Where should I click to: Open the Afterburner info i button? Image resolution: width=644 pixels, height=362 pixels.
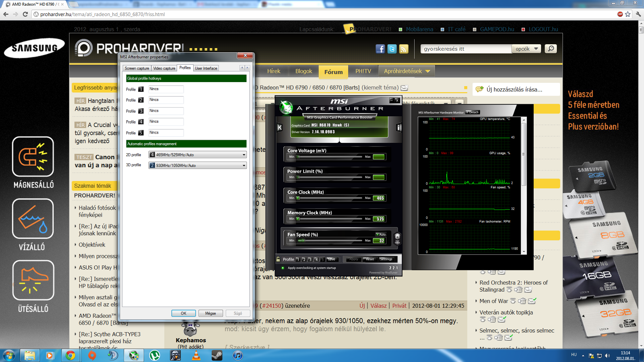[x=399, y=128]
